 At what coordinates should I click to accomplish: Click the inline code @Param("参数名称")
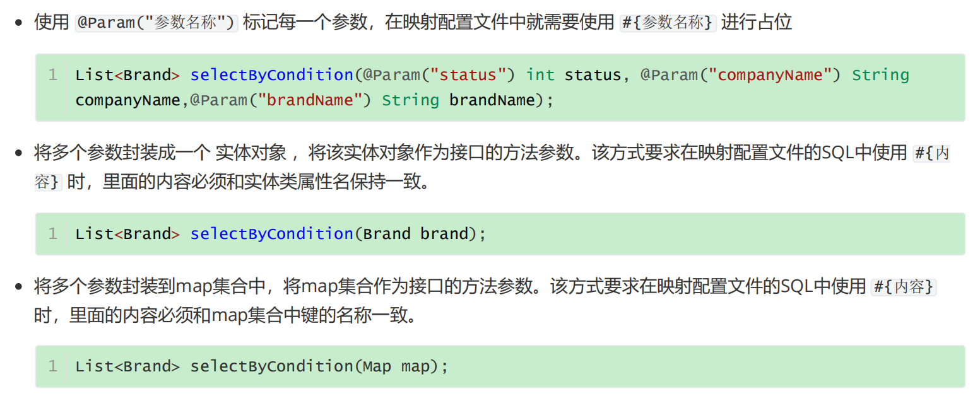coord(156,23)
